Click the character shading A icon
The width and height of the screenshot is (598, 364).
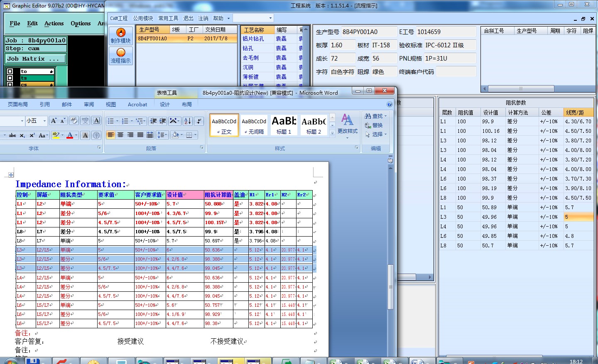click(x=85, y=135)
